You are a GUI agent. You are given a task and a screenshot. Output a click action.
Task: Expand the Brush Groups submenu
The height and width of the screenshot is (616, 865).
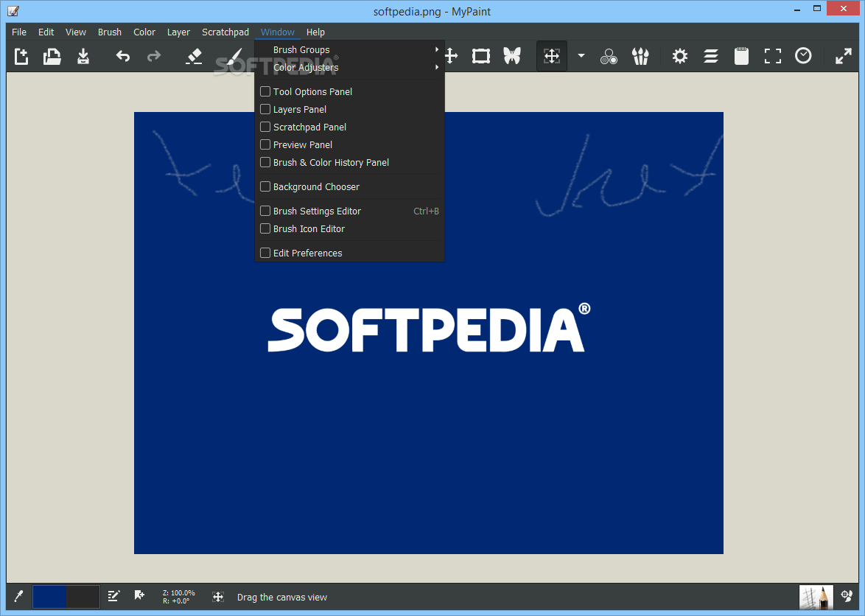coord(350,49)
